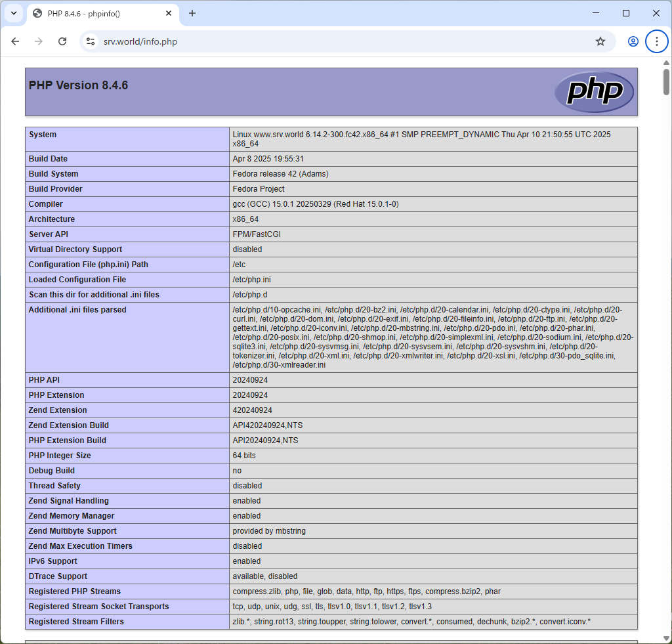Click the 'Zend Max Execution Timers' label
Viewport: 672px width, 644px height.
[x=81, y=546]
